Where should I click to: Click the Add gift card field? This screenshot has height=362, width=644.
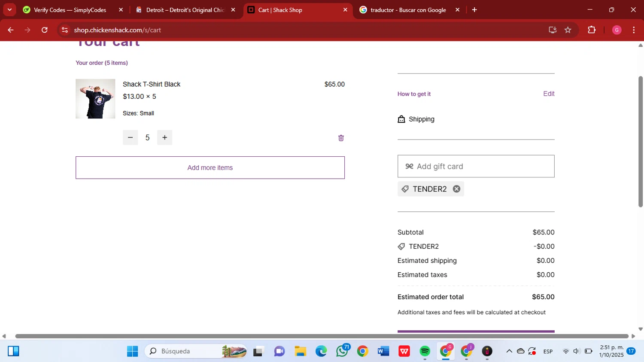(476, 166)
